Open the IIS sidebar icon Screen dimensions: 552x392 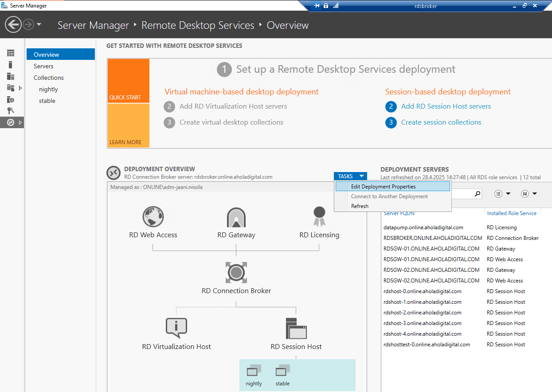point(11,99)
